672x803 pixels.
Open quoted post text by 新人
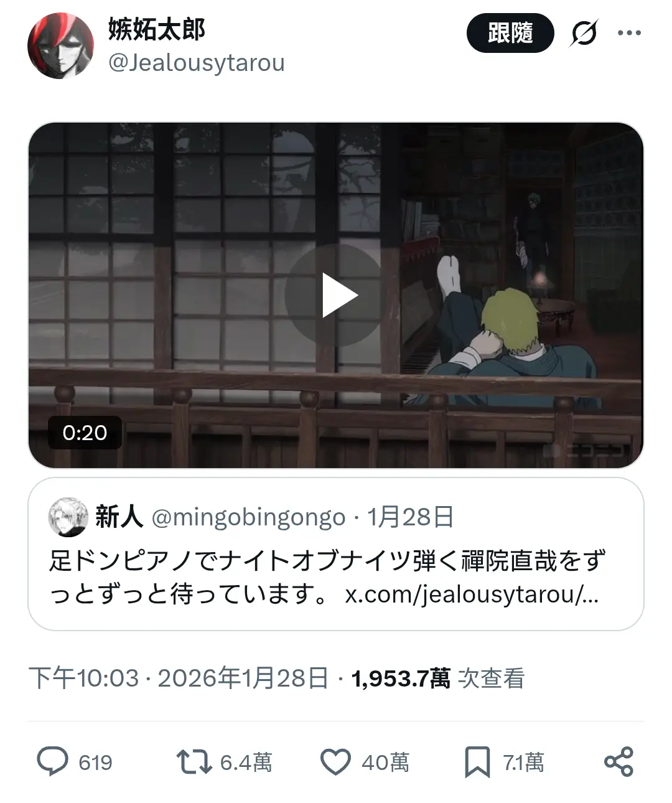coord(327,577)
